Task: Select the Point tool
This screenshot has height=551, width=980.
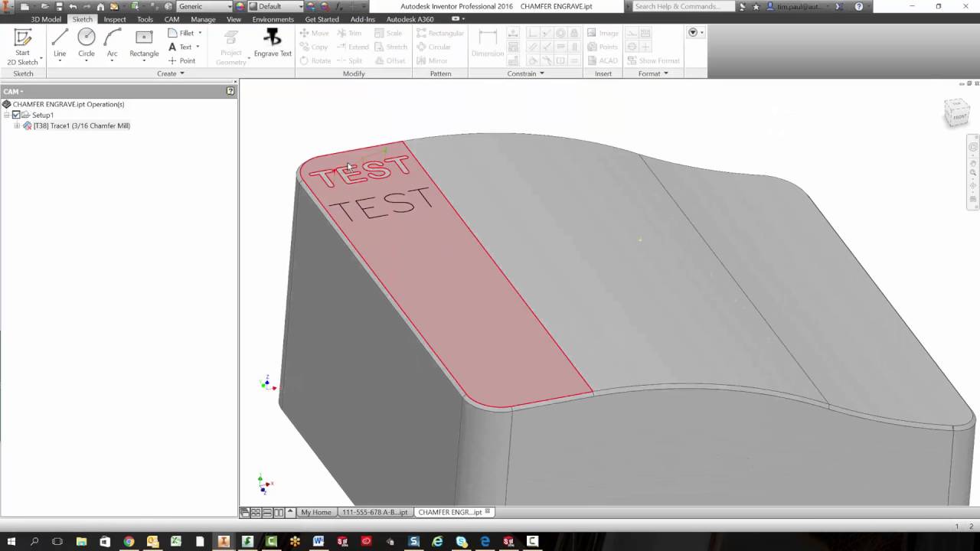Action: tap(181, 60)
